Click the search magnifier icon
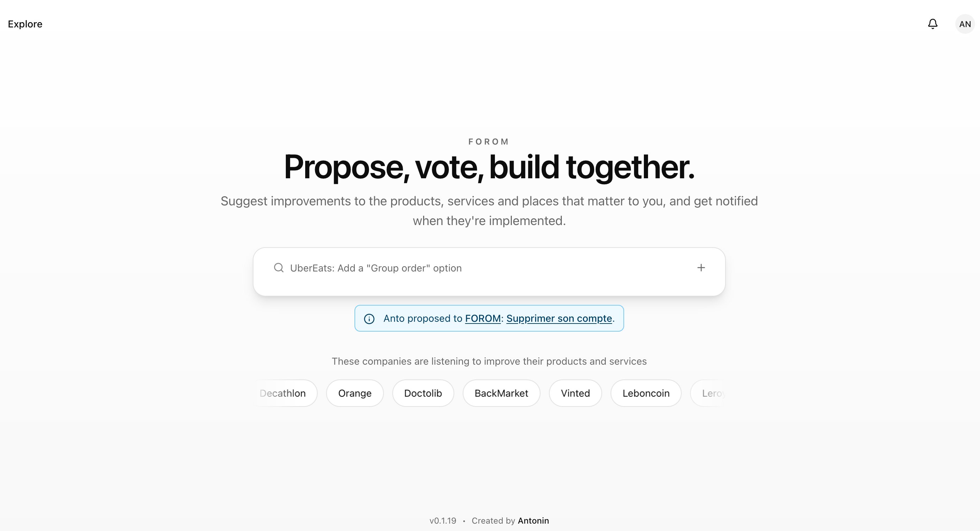The image size is (980, 531). click(279, 268)
